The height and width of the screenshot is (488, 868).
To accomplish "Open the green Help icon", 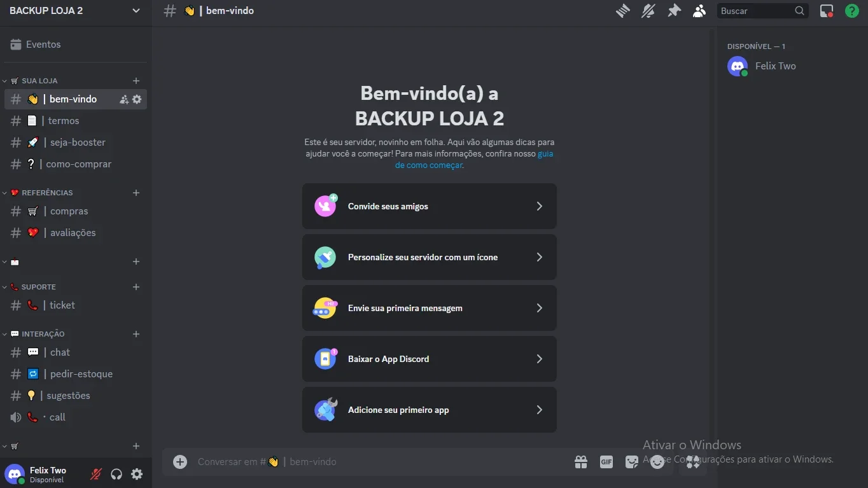I will click(x=851, y=11).
